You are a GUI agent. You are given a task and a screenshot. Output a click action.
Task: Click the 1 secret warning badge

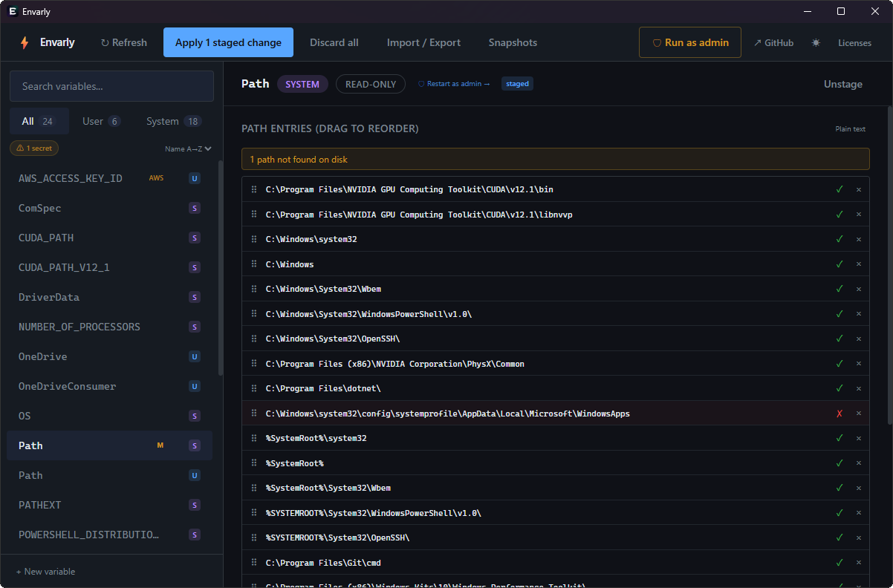point(34,148)
